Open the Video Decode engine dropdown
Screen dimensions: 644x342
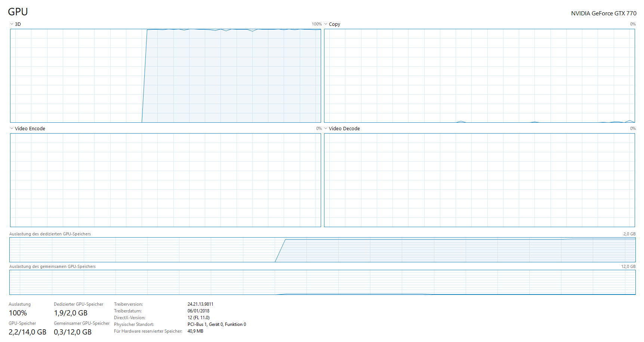(325, 128)
